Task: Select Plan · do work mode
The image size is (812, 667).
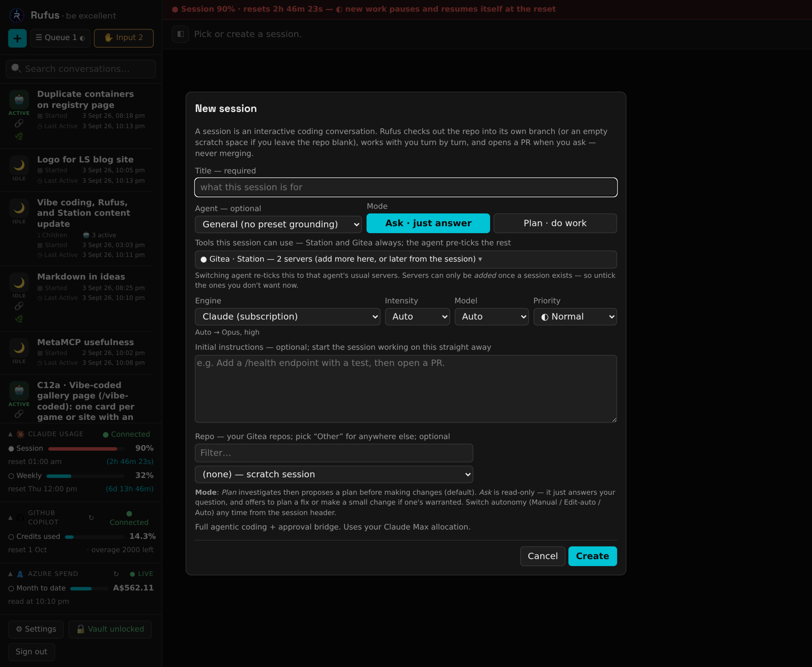Action: tap(555, 223)
